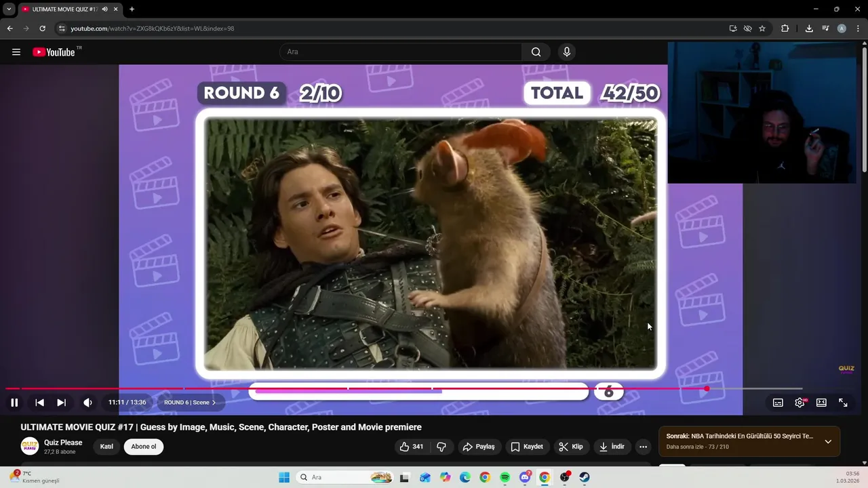Open Chrome extensions puzzle icon
Viewport: 868px width, 488px height.
click(785, 28)
